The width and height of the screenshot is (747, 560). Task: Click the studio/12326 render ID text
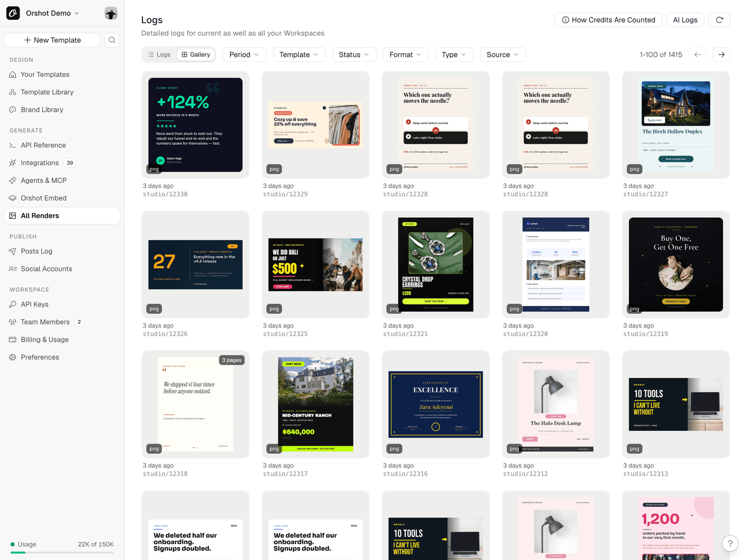pos(165,334)
